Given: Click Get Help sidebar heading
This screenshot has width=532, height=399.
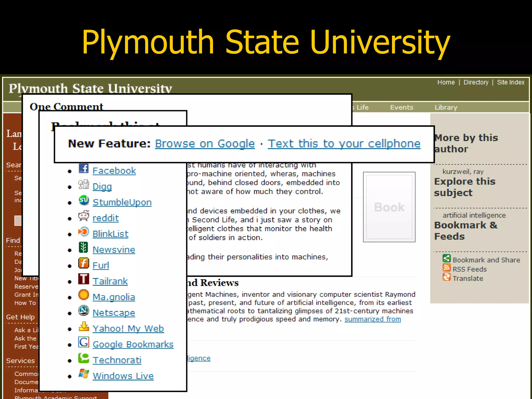Looking at the screenshot, I should [21, 317].
